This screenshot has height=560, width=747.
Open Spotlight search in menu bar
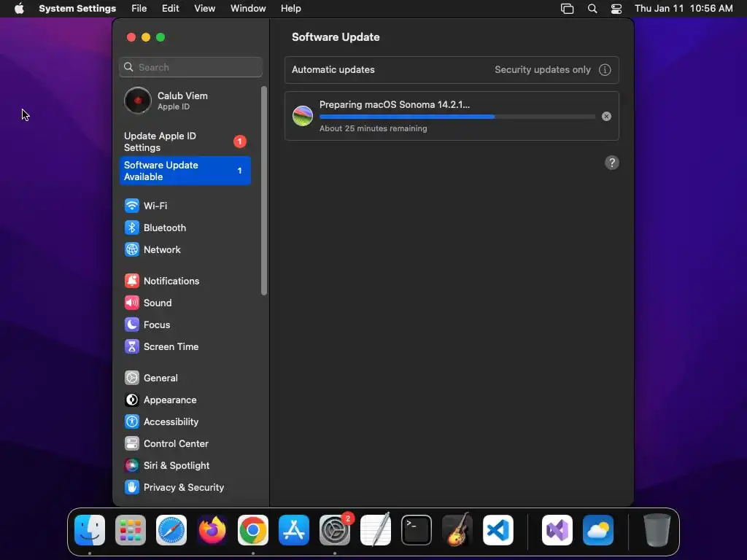click(x=592, y=9)
